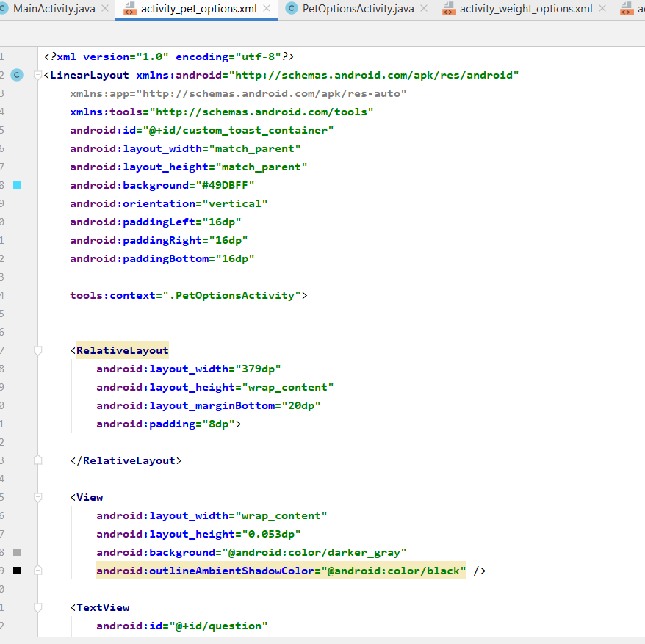The height and width of the screenshot is (644, 645).
Task: Close the activity_weight_options.xml tab
Action: click(601, 9)
